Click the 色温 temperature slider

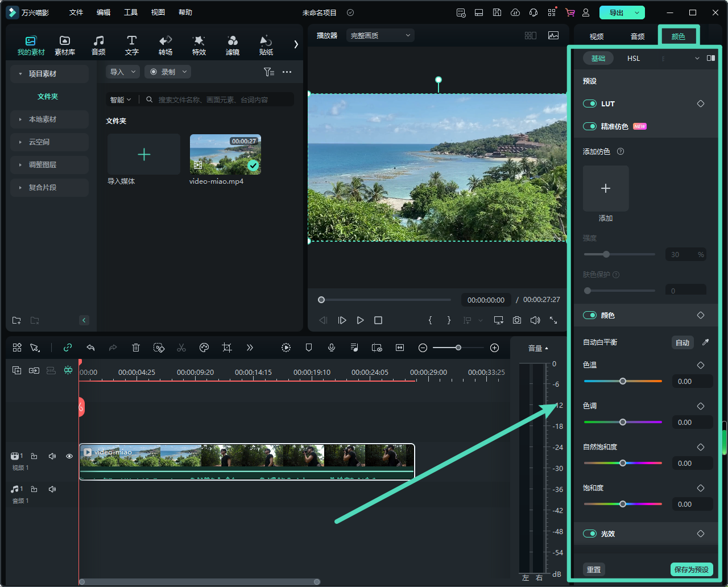point(623,381)
